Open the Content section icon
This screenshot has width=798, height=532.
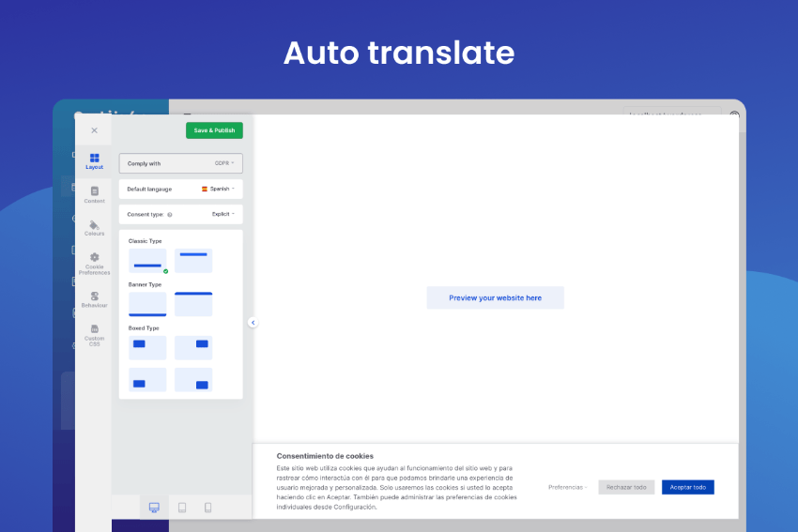94,194
